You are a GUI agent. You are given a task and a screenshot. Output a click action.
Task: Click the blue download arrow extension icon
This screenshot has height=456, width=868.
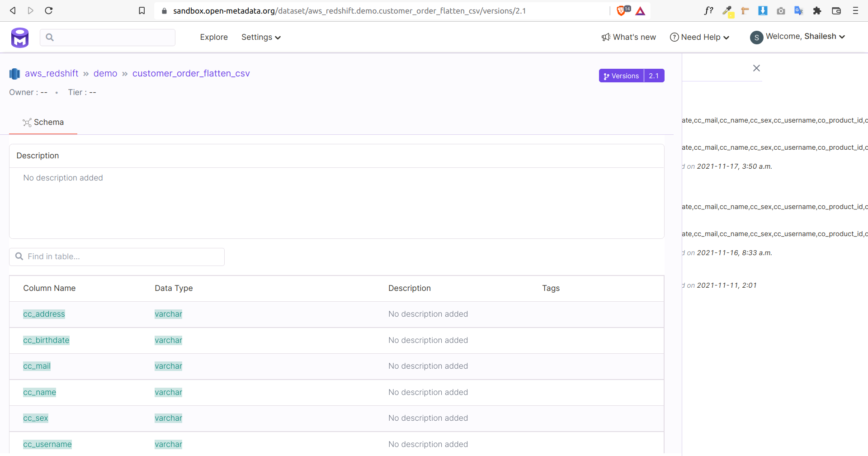(x=763, y=10)
